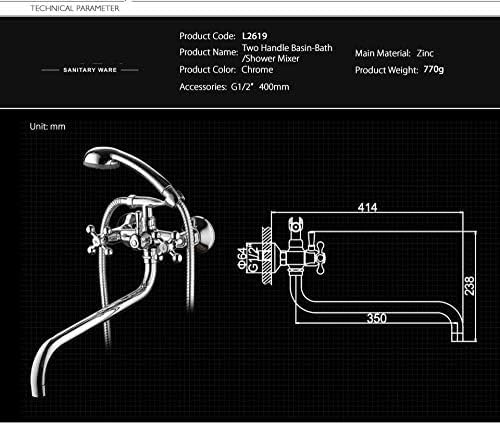Select the 400mm accessory value

(274, 87)
